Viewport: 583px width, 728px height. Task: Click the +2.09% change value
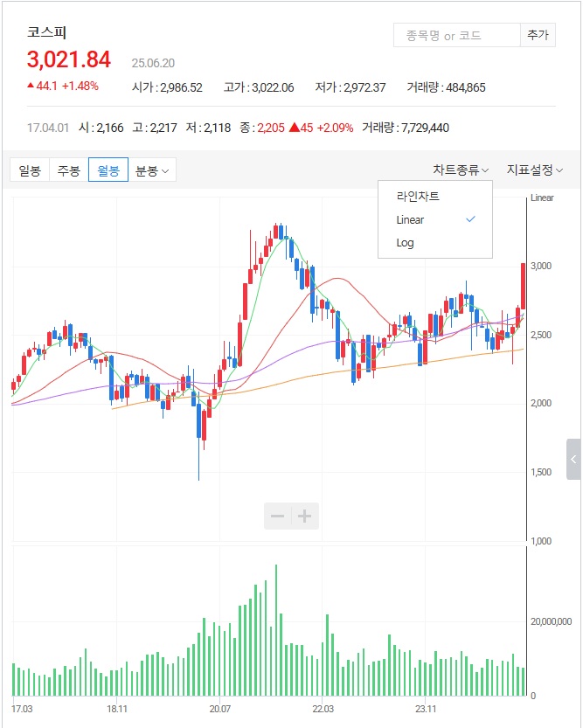[x=335, y=128]
